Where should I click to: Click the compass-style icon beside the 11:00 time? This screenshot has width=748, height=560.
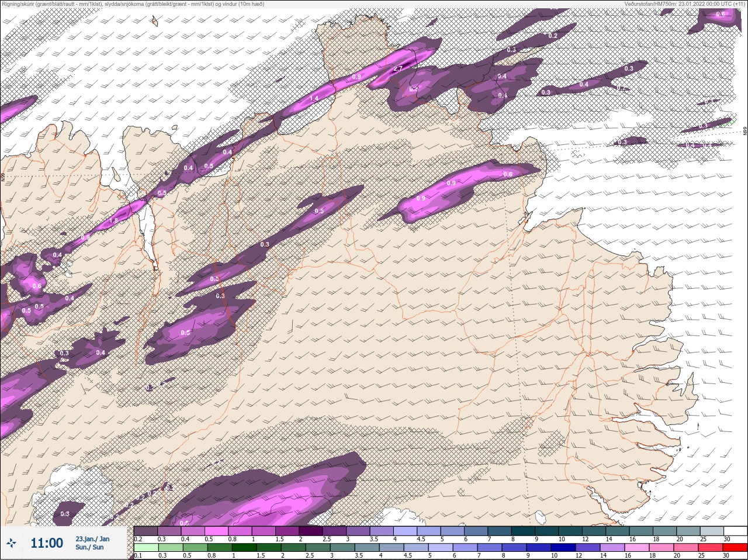click(x=11, y=544)
